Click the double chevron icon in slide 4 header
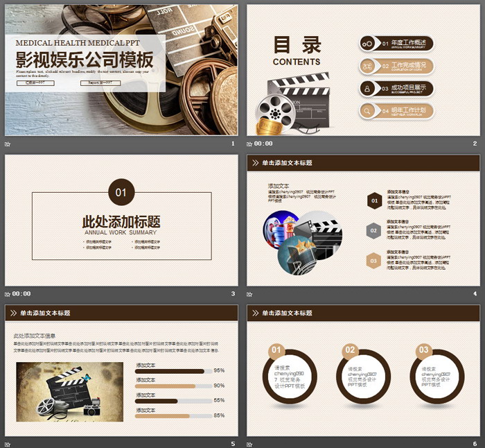The height and width of the screenshot is (448, 485). [255, 163]
